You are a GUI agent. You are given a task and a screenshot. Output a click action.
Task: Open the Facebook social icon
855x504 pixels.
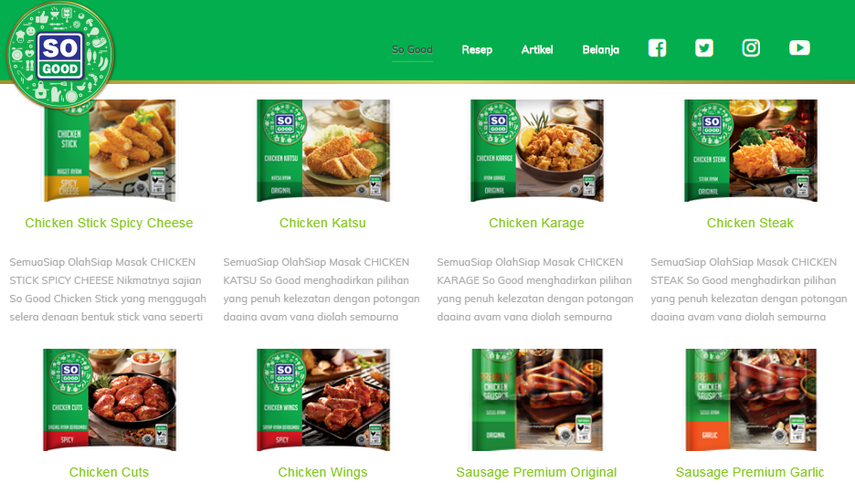click(x=657, y=48)
